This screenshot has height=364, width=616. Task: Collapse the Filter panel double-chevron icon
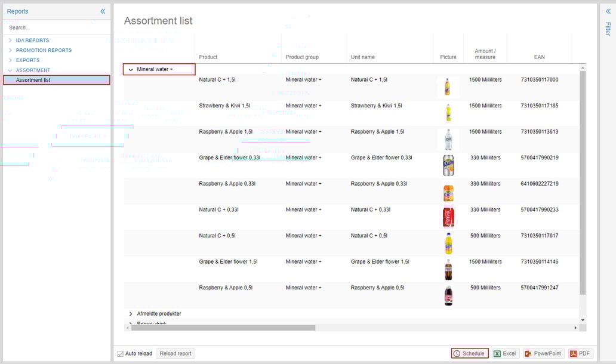pyautogui.click(x=608, y=11)
